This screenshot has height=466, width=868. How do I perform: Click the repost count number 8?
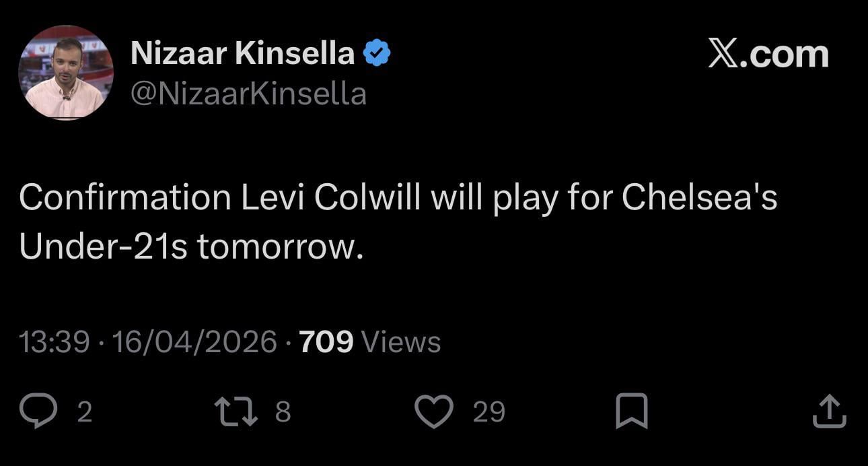[283, 411]
